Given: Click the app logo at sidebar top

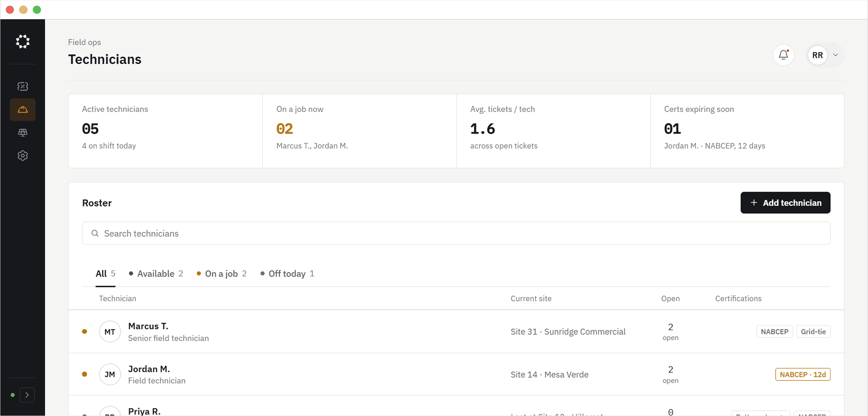Looking at the screenshot, I should click(23, 42).
